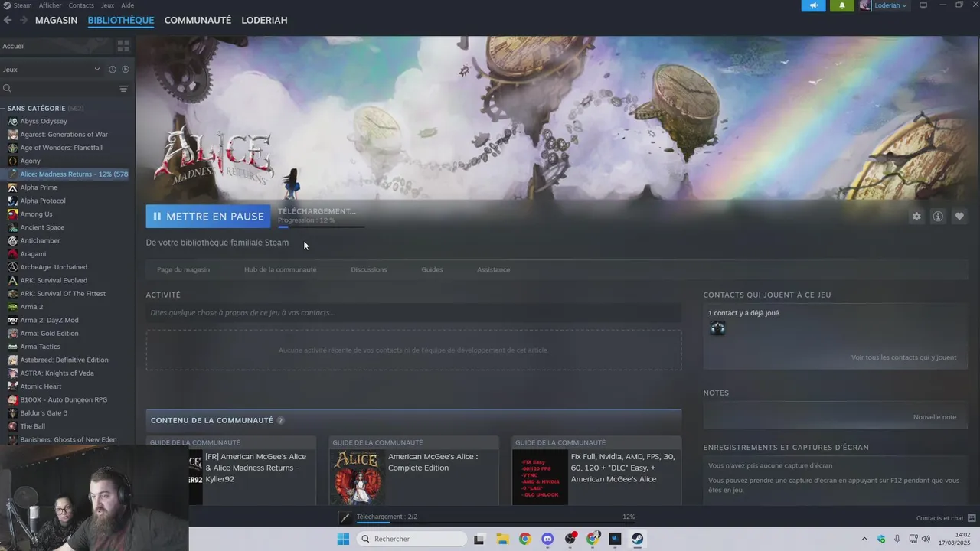The height and width of the screenshot is (551, 980).
Task: Click the ready-to-play filter icon
Action: click(126, 70)
